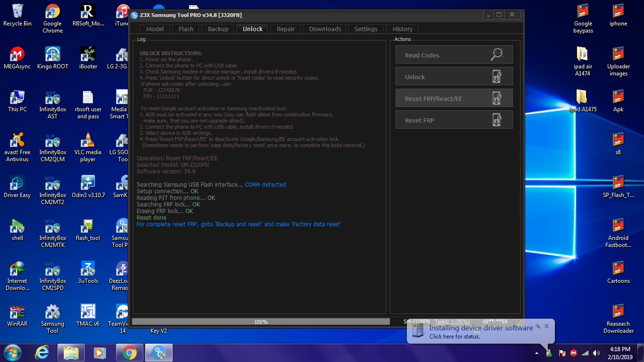Select the Google baypass desktop icon
This screenshot has width=644, height=362.
coord(583,19)
